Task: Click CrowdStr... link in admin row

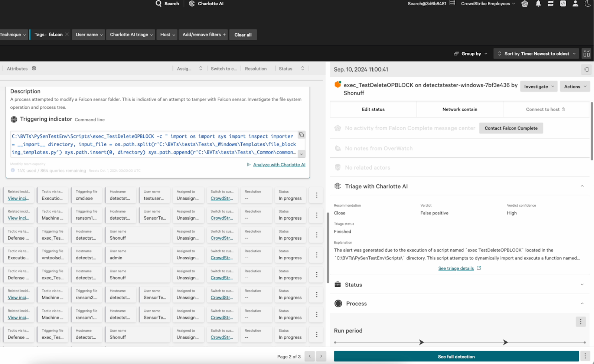Action: [x=222, y=258]
